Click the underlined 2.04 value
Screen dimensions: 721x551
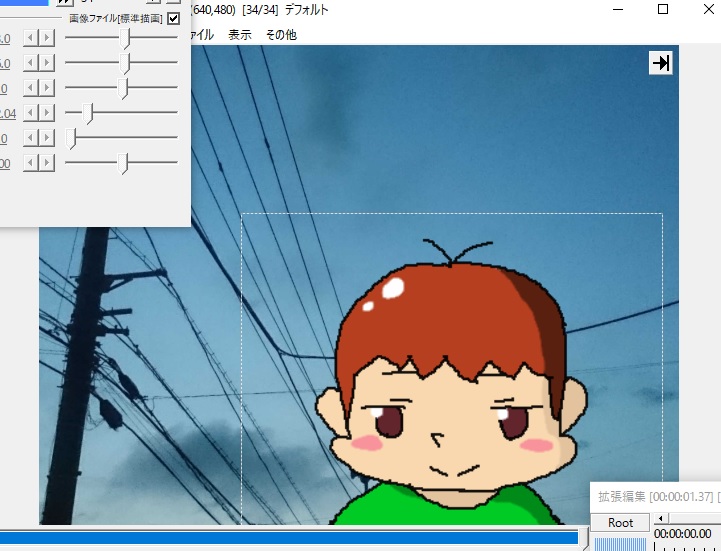(x=7, y=113)
